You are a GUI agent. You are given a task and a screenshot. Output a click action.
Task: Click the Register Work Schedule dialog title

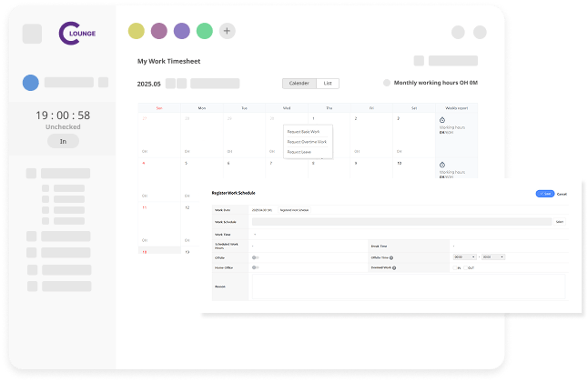tap(233, 193)
